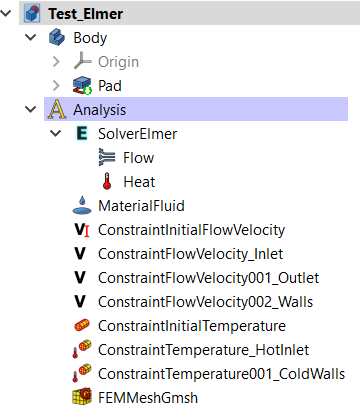Image resolution: width=360 pixels, height=413 pixels.
Task: Click the Flow equation icon
Action: coord(107,157)
